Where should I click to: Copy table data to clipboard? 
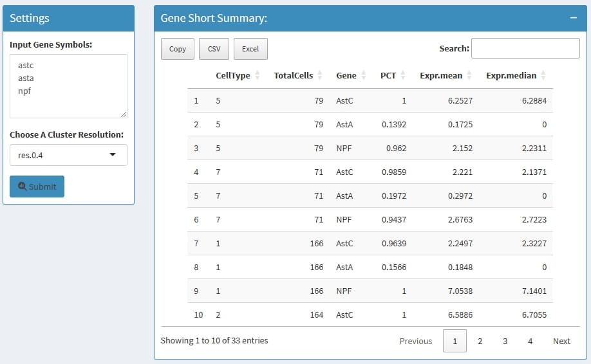coord(178,49)
